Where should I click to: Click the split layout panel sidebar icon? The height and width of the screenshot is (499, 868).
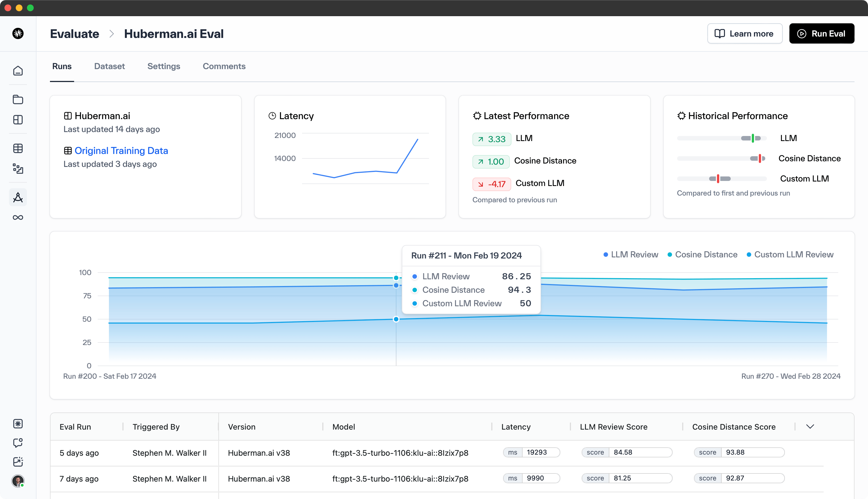pyautogui.click(x=18, y=120)
